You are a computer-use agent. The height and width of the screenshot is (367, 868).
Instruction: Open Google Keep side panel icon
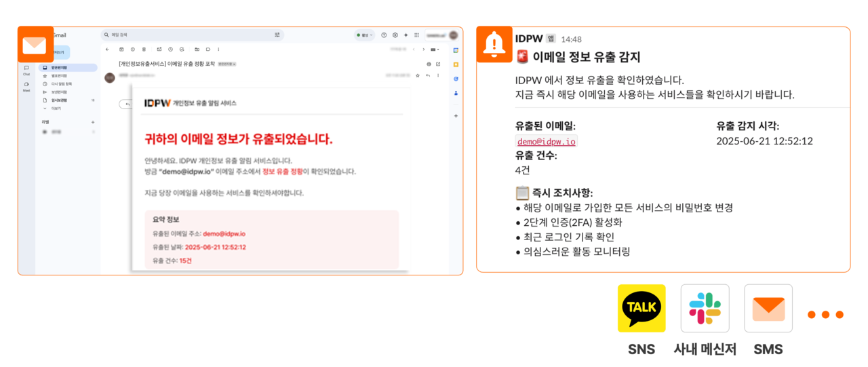pos(456,64)
